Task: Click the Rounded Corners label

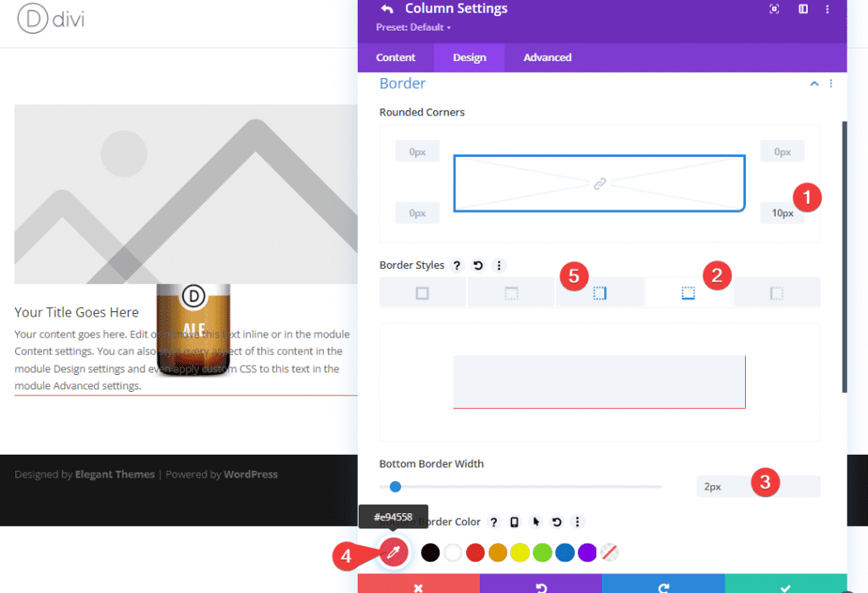Action: (x=422, y=113)
